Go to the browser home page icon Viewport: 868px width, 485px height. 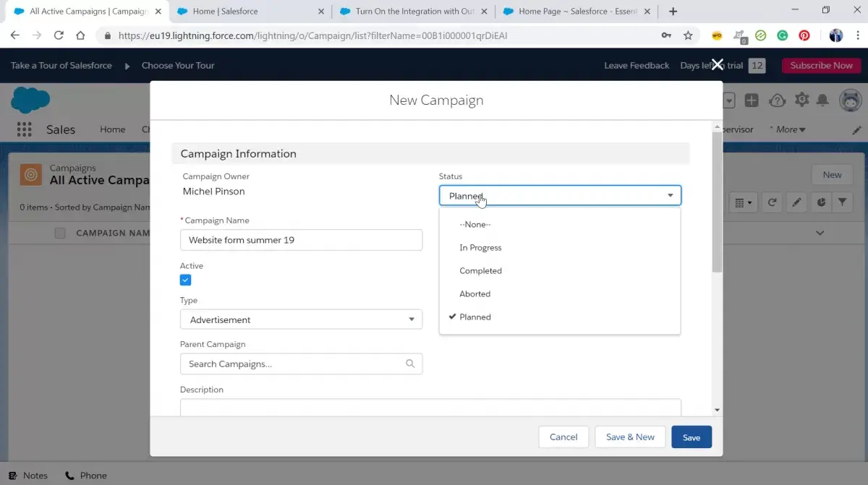80,35
